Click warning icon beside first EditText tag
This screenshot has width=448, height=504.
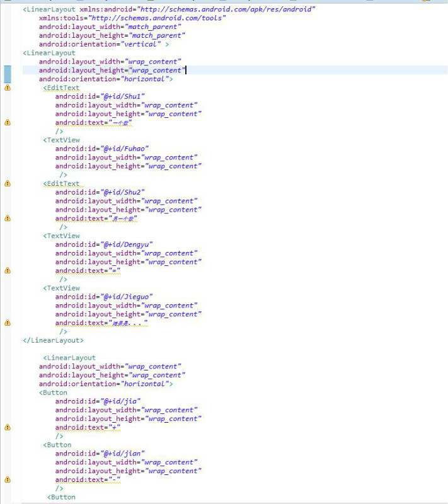[x=8, y=88]
